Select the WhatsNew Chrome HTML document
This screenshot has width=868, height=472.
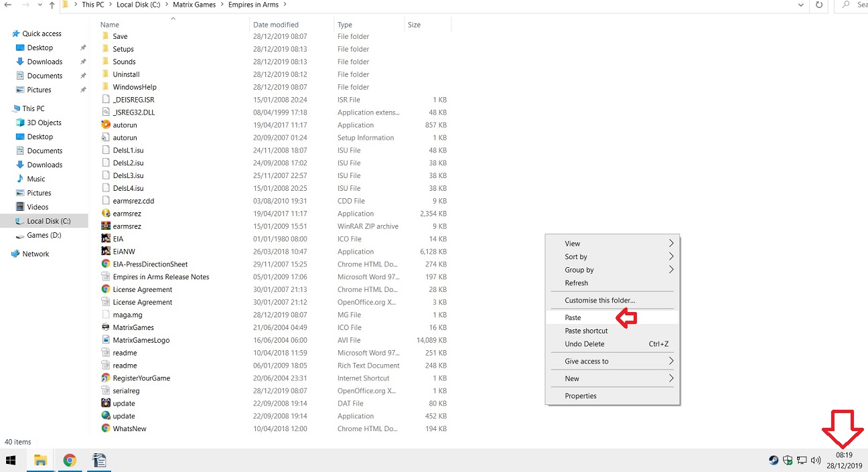tap(129, 429)
